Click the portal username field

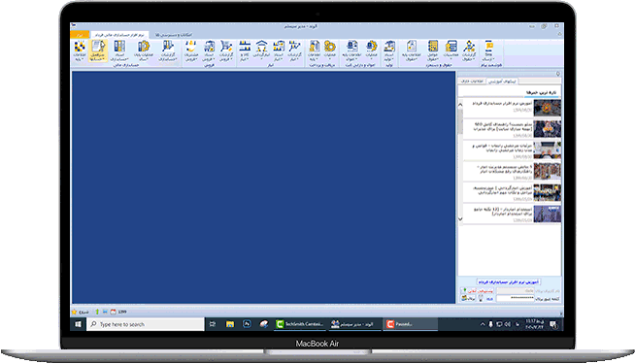point(516,290)
